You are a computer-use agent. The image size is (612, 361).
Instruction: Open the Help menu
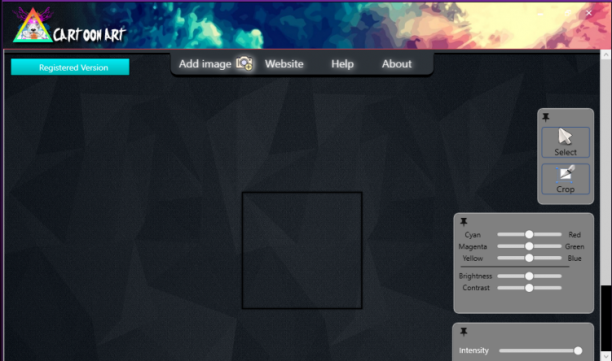tap(342, 64)
